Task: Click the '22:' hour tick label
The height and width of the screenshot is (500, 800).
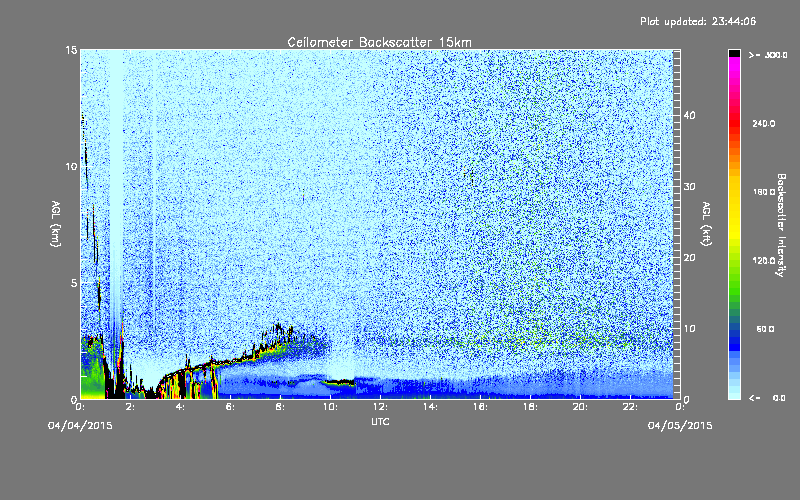Action: click(630, 407)
